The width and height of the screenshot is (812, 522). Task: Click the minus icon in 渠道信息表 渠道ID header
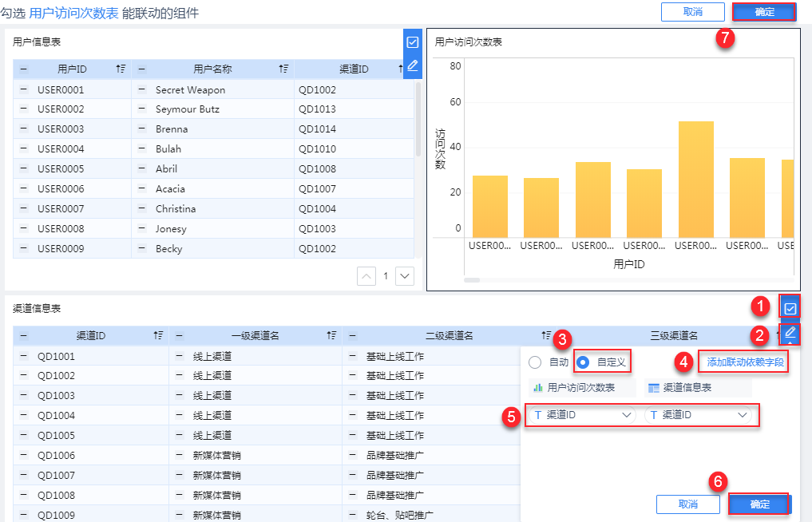click(24, 335)
